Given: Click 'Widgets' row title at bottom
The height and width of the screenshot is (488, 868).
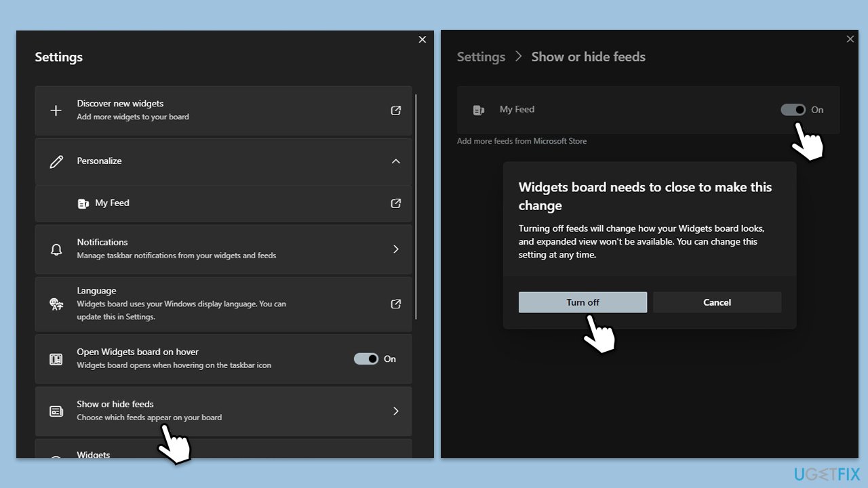Looking at the screenshot, I should pos(94,455).
